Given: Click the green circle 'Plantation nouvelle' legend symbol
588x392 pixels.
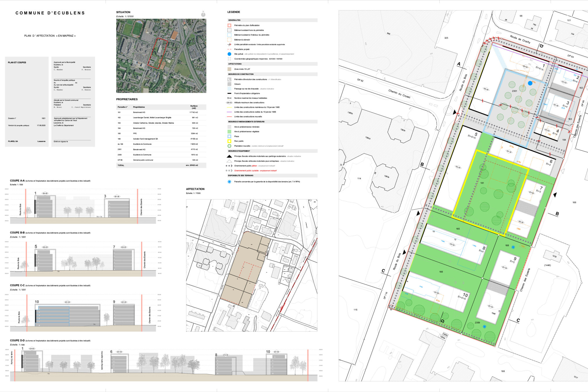Looking at the screenshot, I should pos(229,146).
